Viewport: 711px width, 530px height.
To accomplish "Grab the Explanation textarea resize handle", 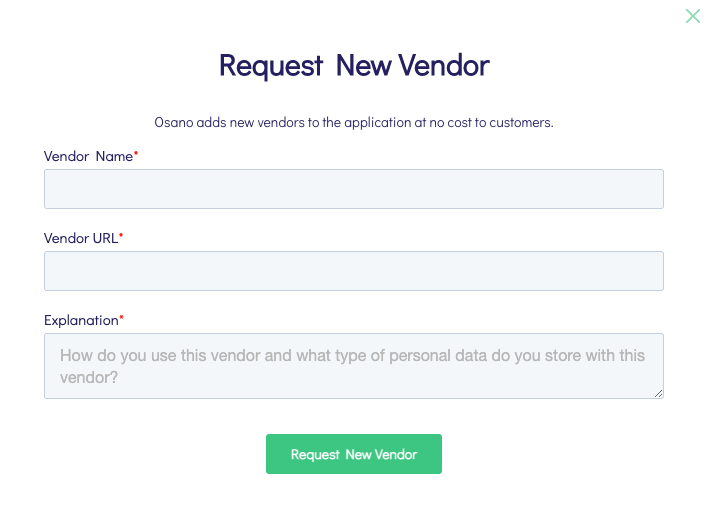I will [x=658, y=393].
